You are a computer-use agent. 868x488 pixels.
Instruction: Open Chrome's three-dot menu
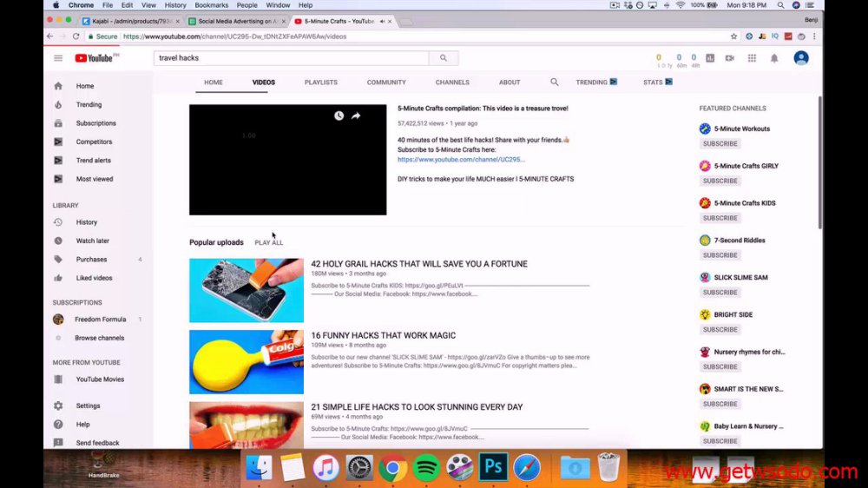coord(814,36)
